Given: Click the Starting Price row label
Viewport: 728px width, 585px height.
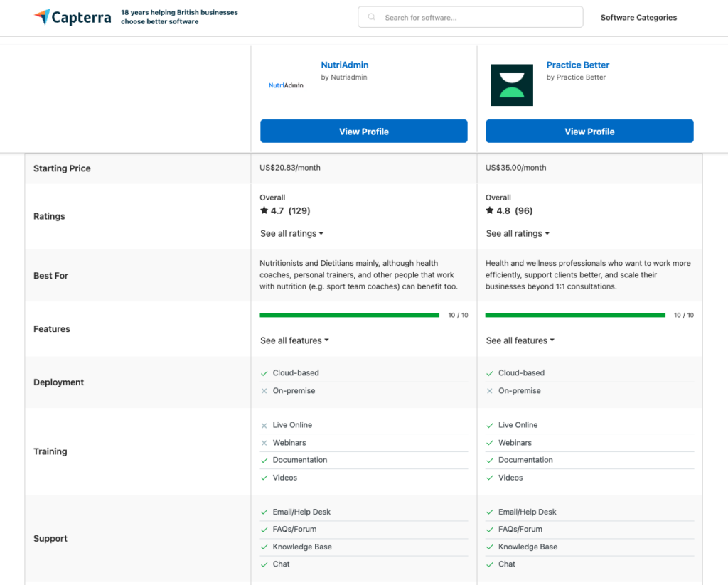Looking at the screenshot, I should 62,168.
